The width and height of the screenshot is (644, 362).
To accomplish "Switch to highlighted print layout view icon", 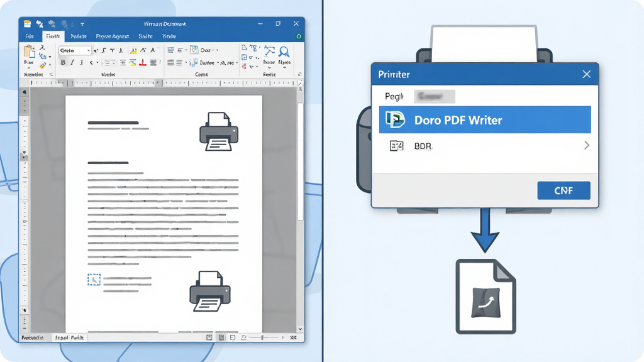I will tap(221, 337).
